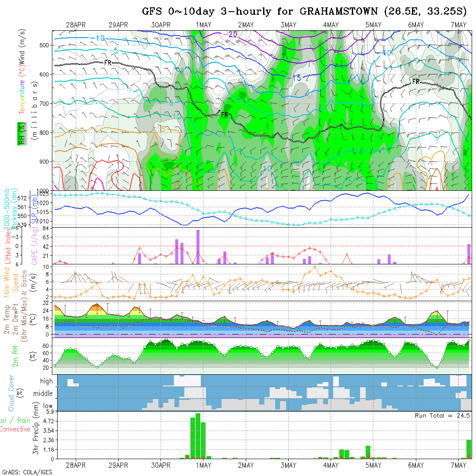This screenshot has height=476, width=476.
Task: Select the 900 millibar pressure tick label
Action: pyautogui.click(x=44, y=162)
